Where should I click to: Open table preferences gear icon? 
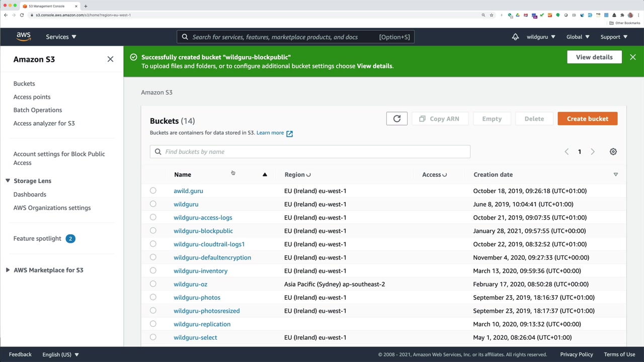pyautogui.click(x=613, y=152)
